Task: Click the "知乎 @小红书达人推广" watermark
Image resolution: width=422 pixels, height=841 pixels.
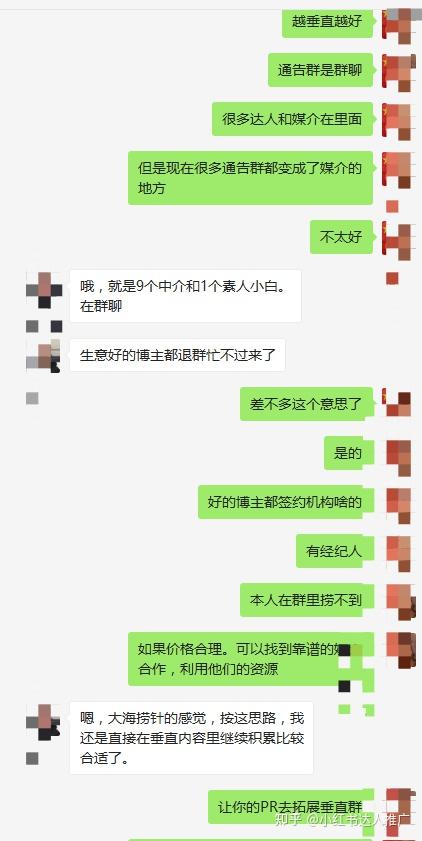Action: point(342,819)
